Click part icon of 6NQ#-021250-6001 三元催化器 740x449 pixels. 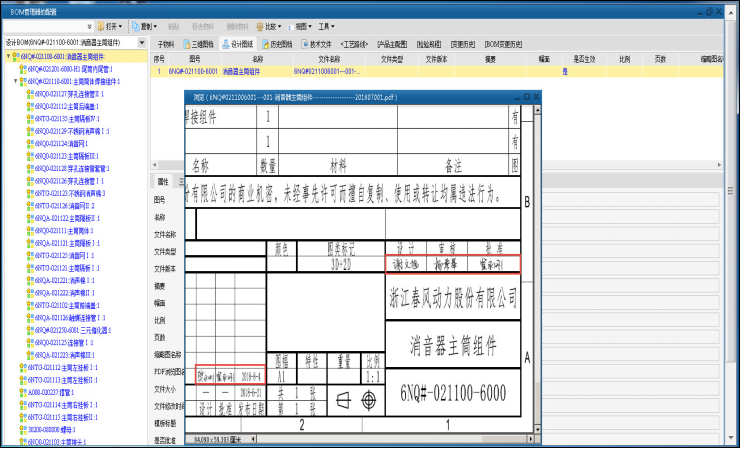click(x=30, y=330)
